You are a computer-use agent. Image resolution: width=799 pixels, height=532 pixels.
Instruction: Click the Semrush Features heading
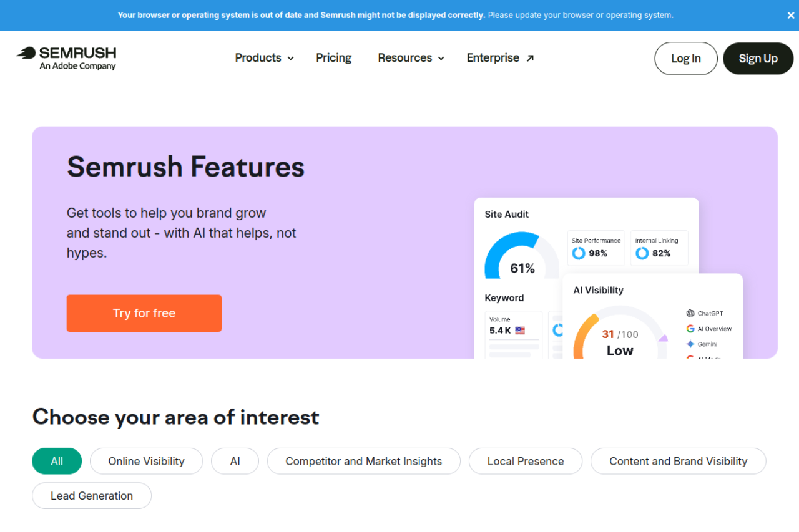185,167
